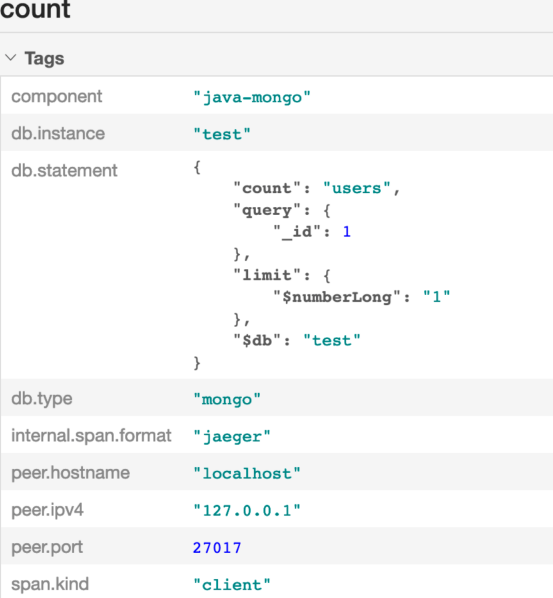Screen dimensions: 553x598
Task: Click the "$numberLong" key
Action: pos(337,297)
